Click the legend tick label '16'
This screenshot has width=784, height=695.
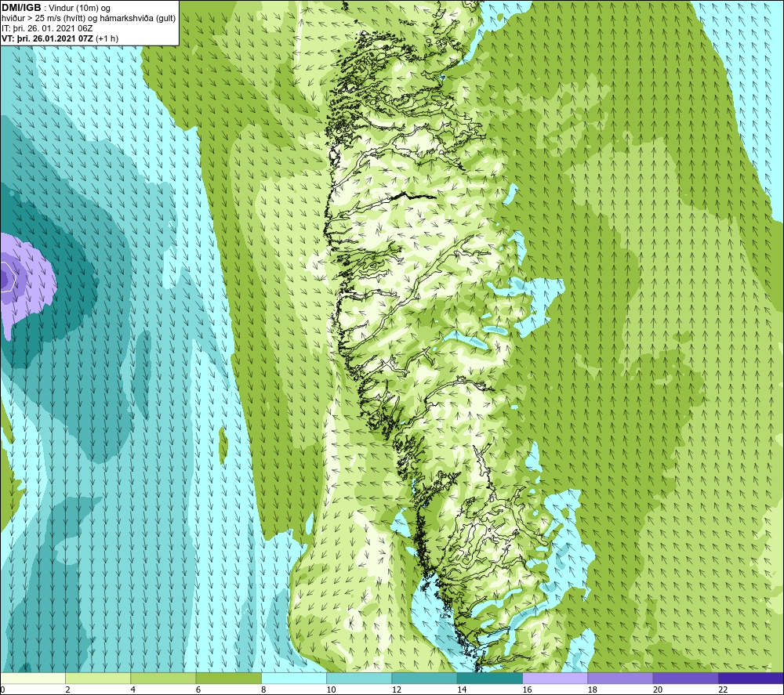[527, 690]
